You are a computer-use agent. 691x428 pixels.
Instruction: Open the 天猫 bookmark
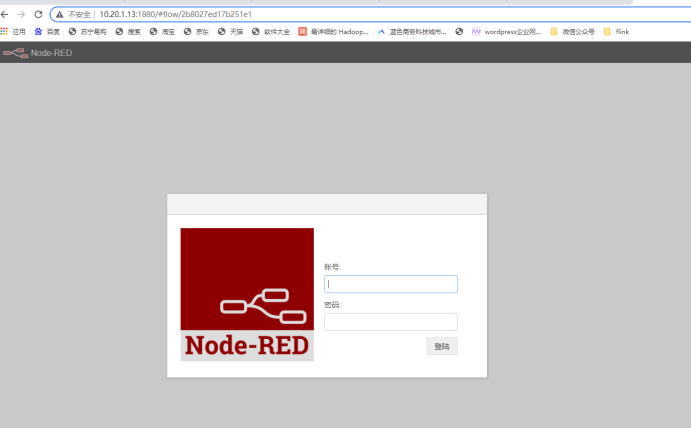click(230, 31)
